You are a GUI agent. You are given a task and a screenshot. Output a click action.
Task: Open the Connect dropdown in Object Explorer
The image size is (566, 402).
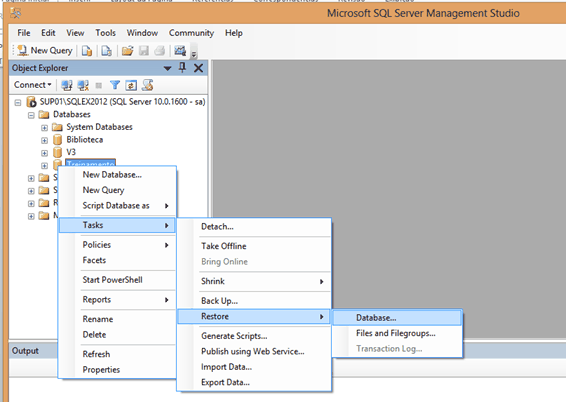pyautogui.click(x=32, y=85)
